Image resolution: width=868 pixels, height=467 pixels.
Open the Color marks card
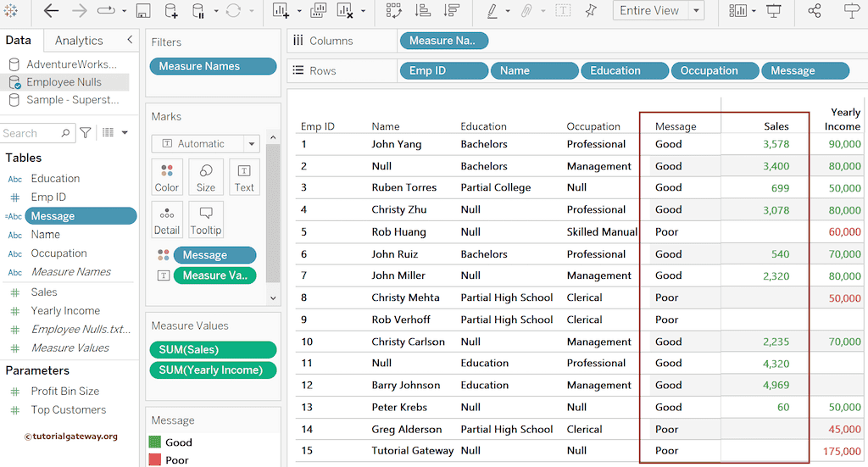pos(167,177)
